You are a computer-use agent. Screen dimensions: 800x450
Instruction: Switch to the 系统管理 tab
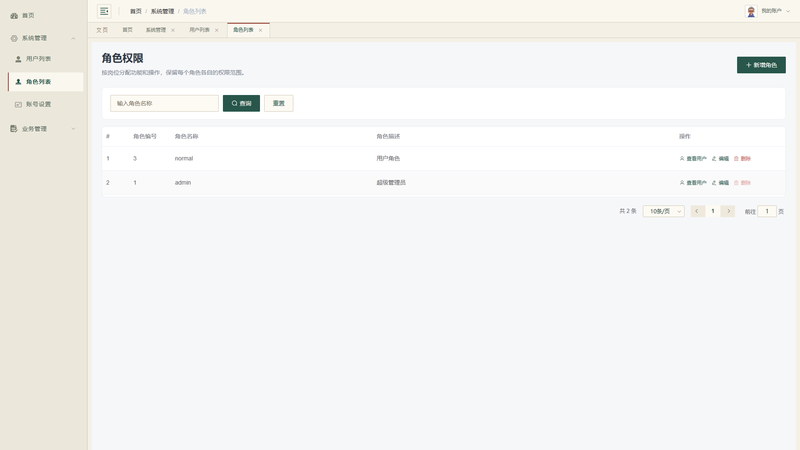coord(156,30)
